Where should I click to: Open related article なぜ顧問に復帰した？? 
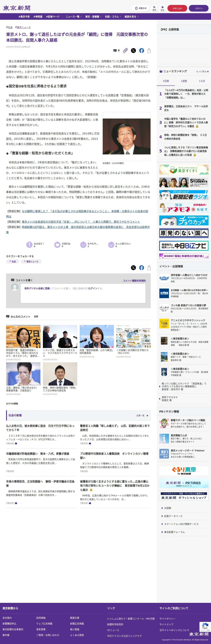click(x=77, y=214)
